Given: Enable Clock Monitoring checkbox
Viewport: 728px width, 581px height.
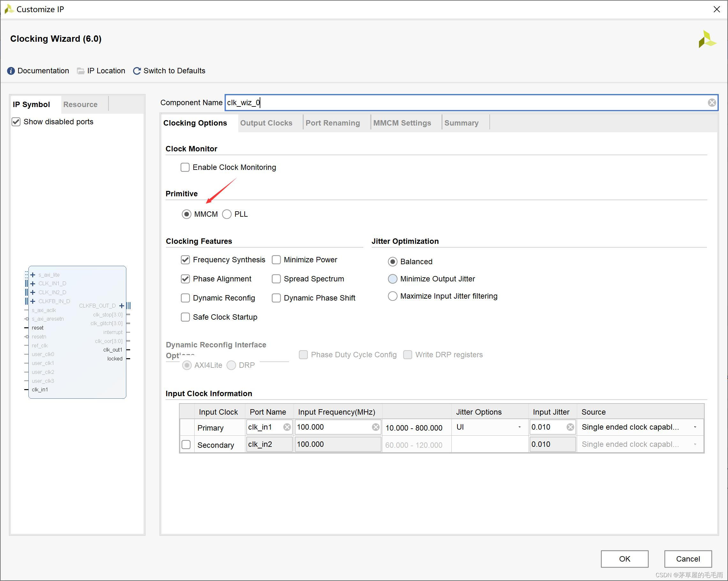Looking at the screenshot, I should [x=185, y=167].
